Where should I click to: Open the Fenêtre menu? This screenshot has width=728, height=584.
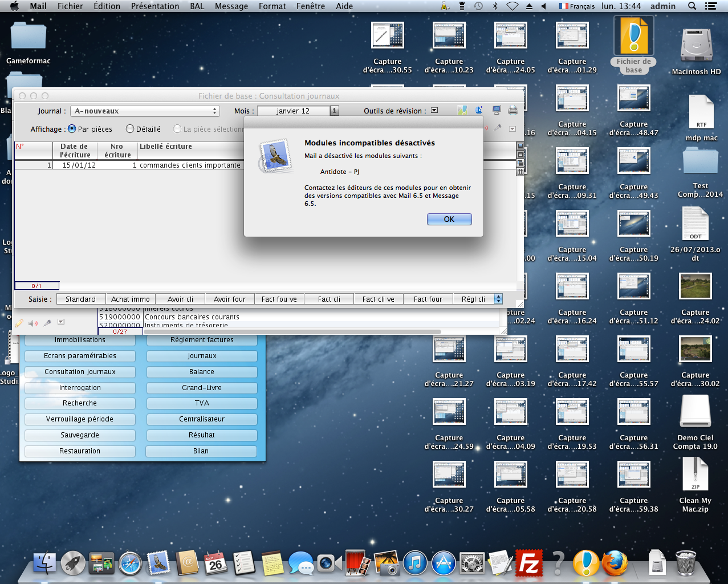click(311, 6)
